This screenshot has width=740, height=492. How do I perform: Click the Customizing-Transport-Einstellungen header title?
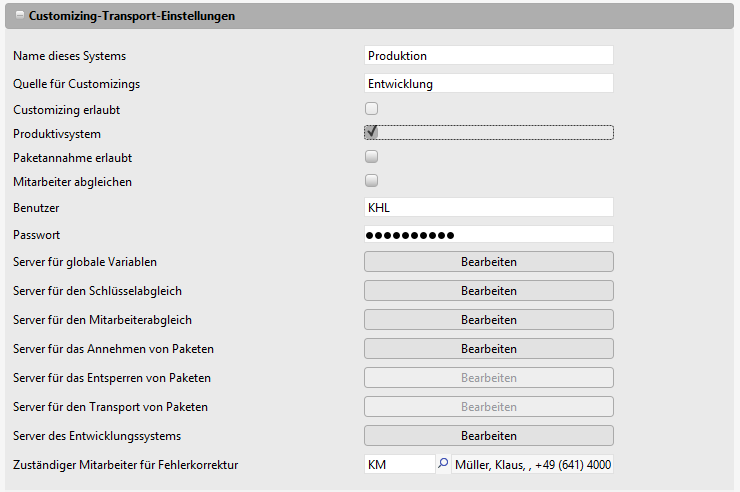[x=132, y=17]
